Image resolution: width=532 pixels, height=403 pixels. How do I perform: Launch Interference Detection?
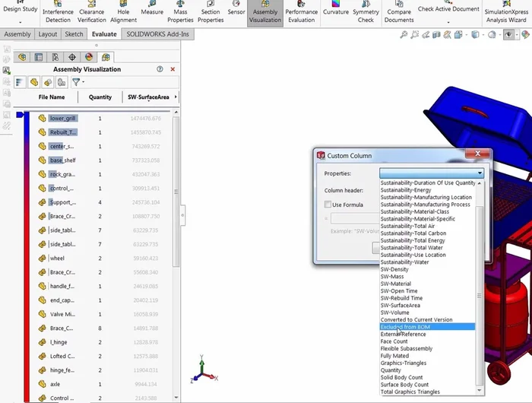point(58,11)
